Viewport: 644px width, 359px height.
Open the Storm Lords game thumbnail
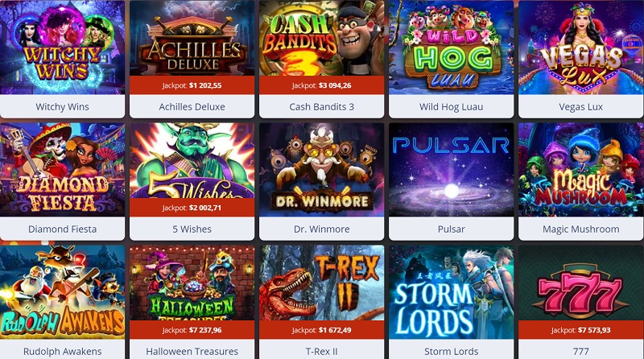451,292
